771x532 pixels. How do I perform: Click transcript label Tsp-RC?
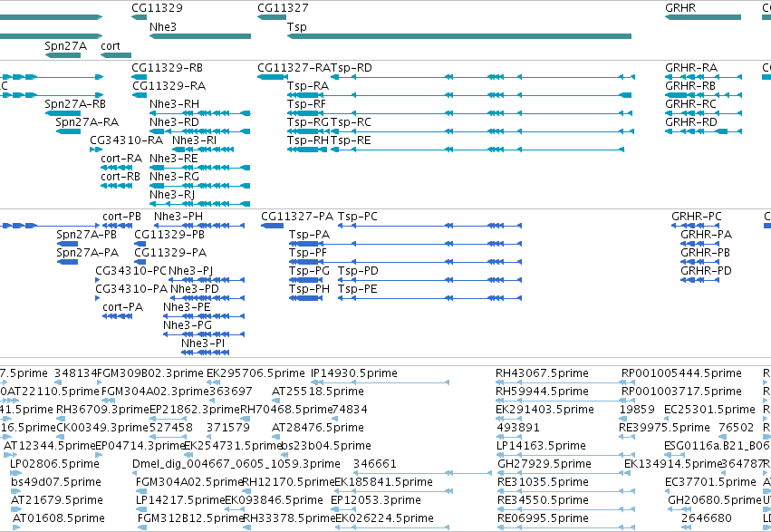[351, 122]
